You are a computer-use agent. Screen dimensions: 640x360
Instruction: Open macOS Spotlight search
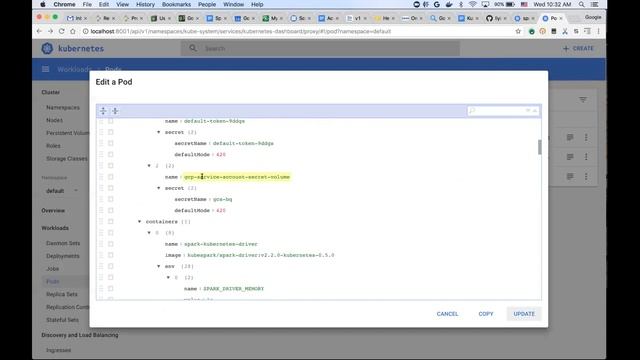pos(582,4)
